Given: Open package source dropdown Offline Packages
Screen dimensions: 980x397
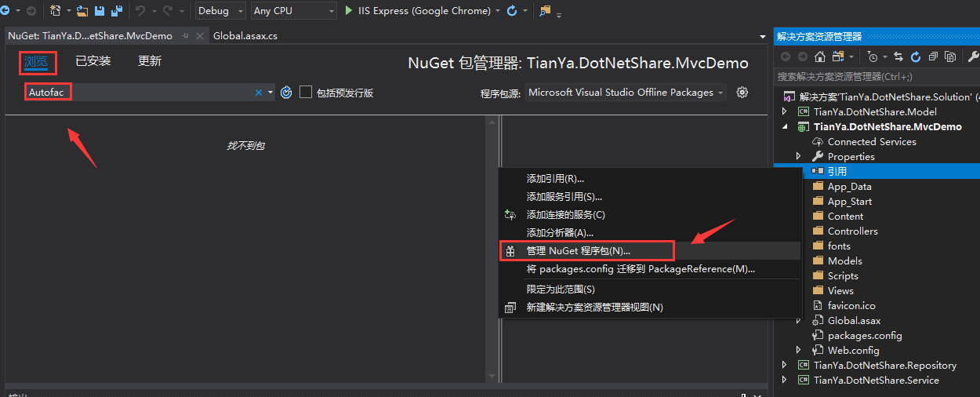Looking at the screenshot, I should (625, 93).
